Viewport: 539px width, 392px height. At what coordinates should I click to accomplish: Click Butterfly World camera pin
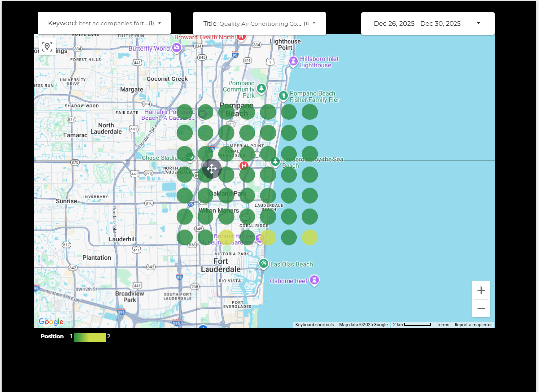(x=177, y=48)
